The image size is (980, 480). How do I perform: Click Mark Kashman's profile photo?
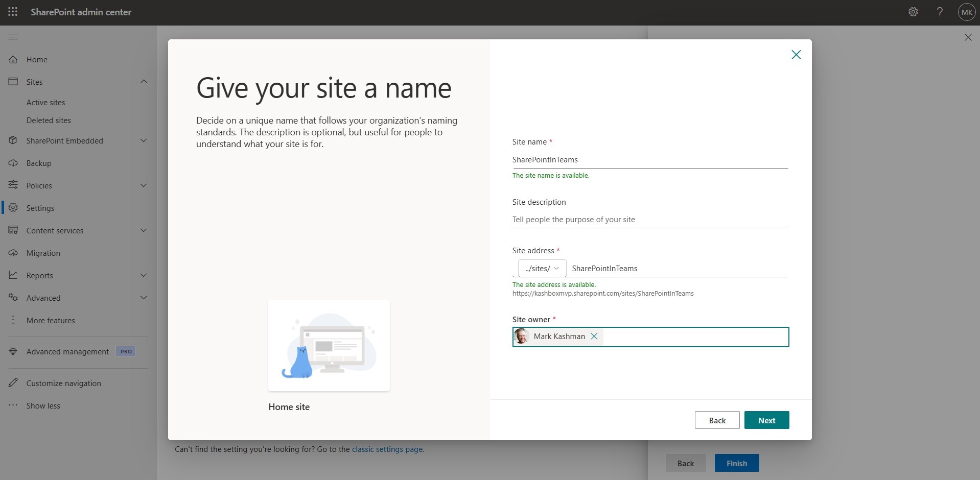click(x=521, y=336)
